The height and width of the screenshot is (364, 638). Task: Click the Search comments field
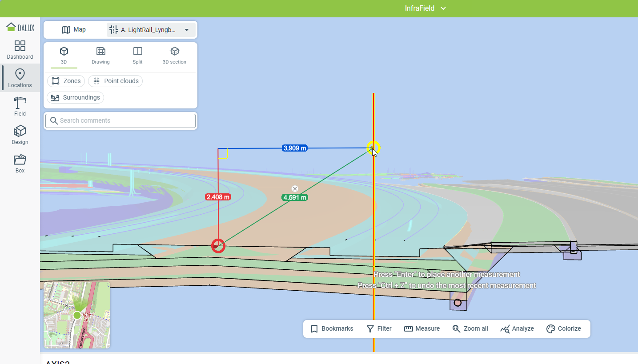click(120, 120)
